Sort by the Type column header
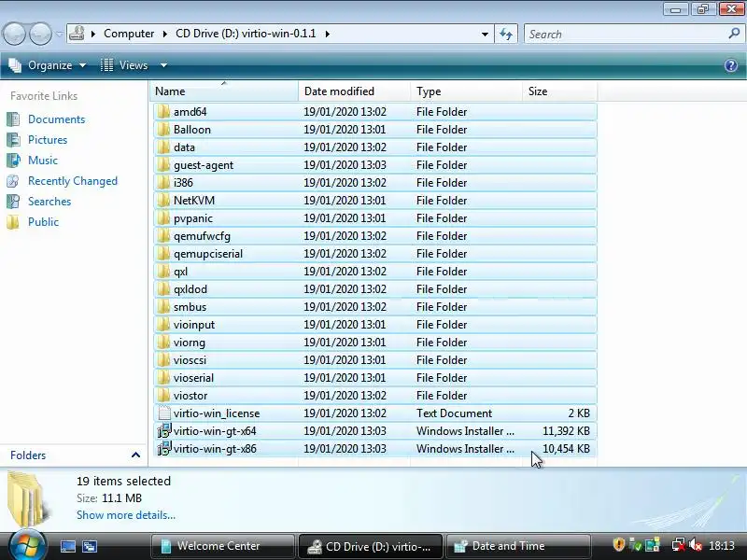Image resolution: width=747 pixels, height=560 pixels. point(466,91)
